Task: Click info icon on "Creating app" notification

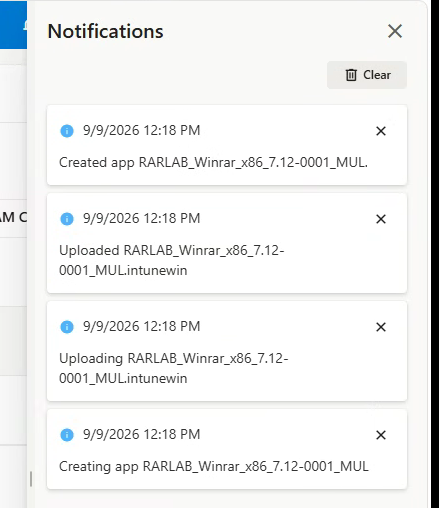Action: pyautogui.click(x=67, y=435)
